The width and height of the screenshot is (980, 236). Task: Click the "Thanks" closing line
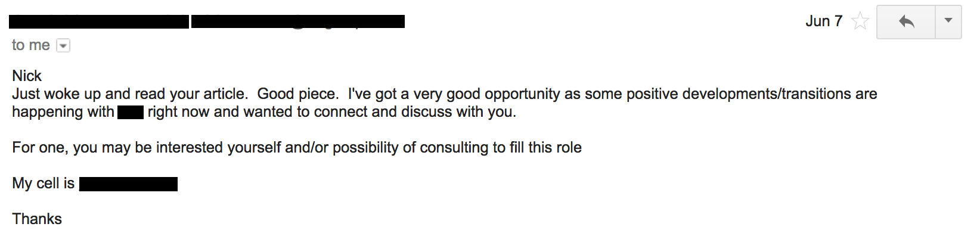click(x=37, y=219)
